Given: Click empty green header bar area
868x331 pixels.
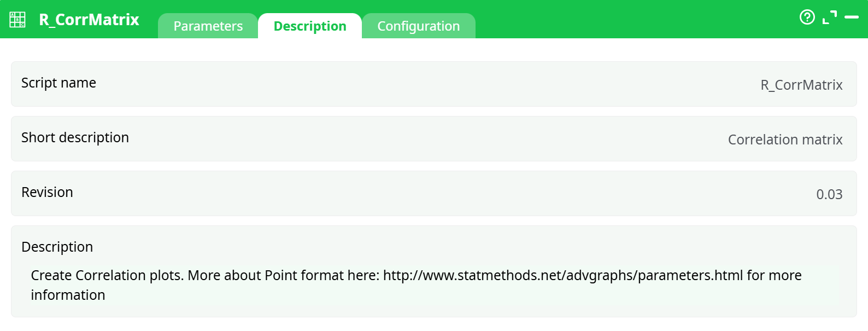Looking at the screenshot, I should (629, 19).
